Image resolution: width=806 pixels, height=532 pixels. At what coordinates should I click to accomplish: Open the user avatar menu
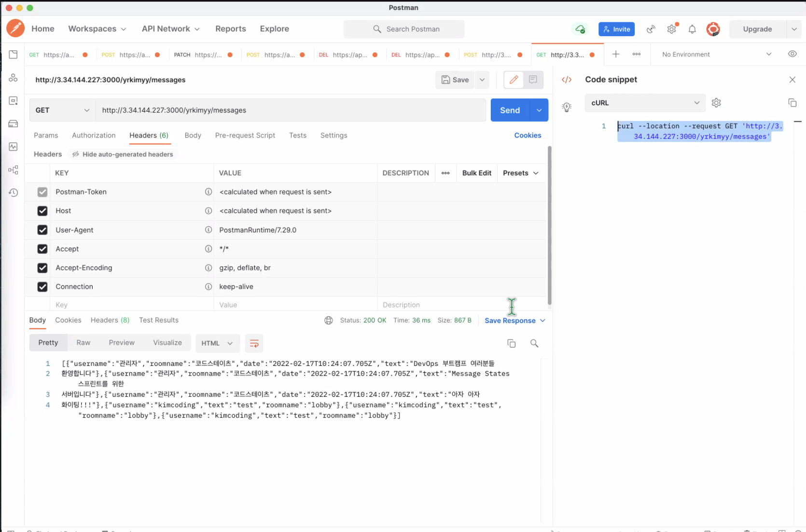(x=713, y=29)
